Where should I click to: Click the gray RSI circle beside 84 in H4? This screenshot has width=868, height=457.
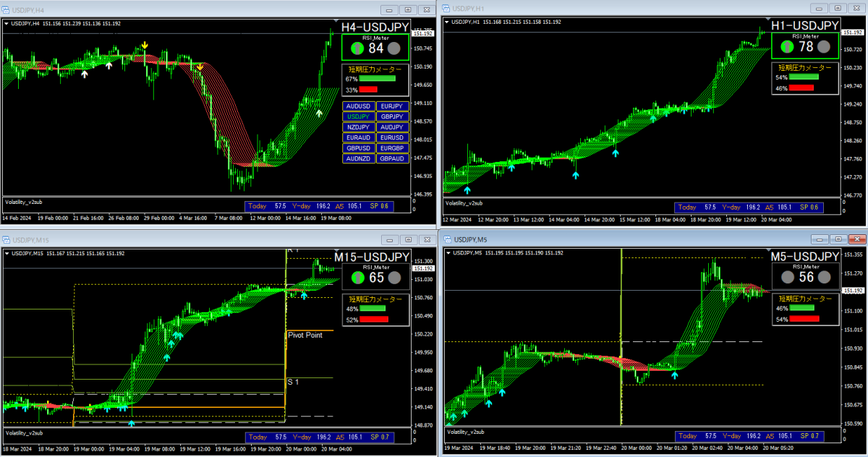coord(394,48)
